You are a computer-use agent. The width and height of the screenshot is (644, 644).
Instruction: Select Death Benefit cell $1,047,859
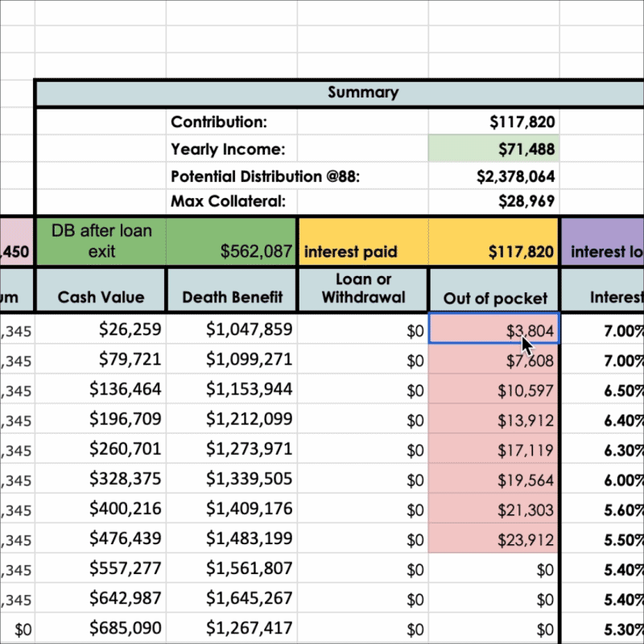point(232,329)
